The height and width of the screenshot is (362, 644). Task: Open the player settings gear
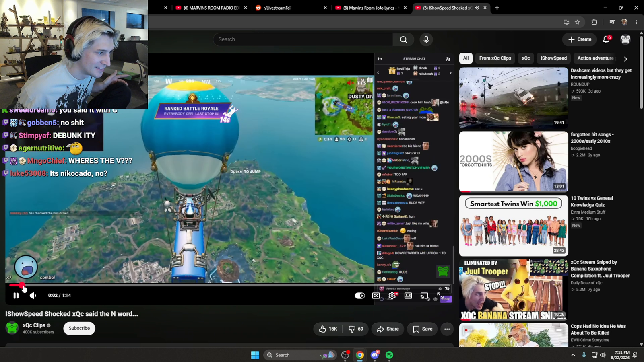[x=392, y=296]
